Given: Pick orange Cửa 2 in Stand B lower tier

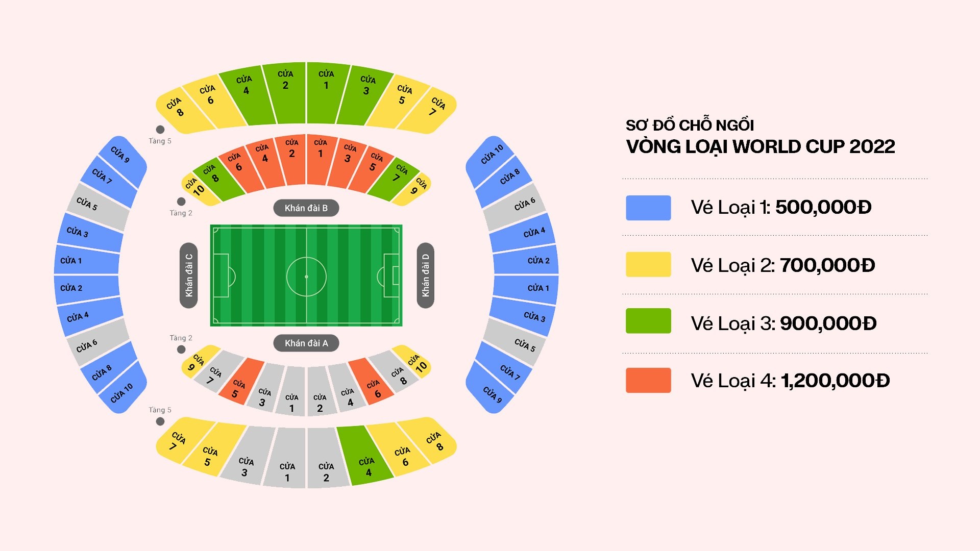Looking at the screenshot, I should [291, 158].
